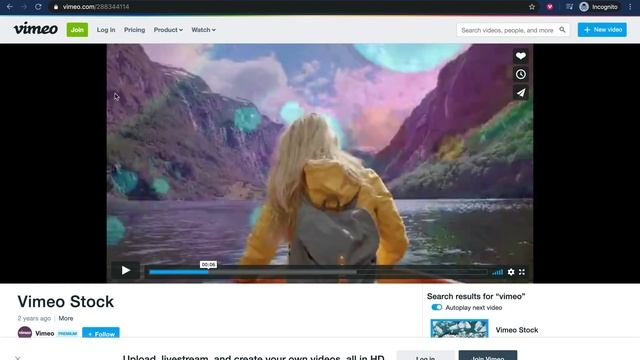Click the New video button
Image resolution: width=640 pixels, height=360 pixels.
602,30
